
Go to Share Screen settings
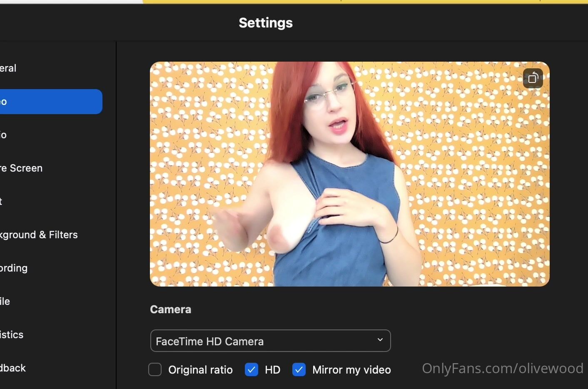(22, 168)
